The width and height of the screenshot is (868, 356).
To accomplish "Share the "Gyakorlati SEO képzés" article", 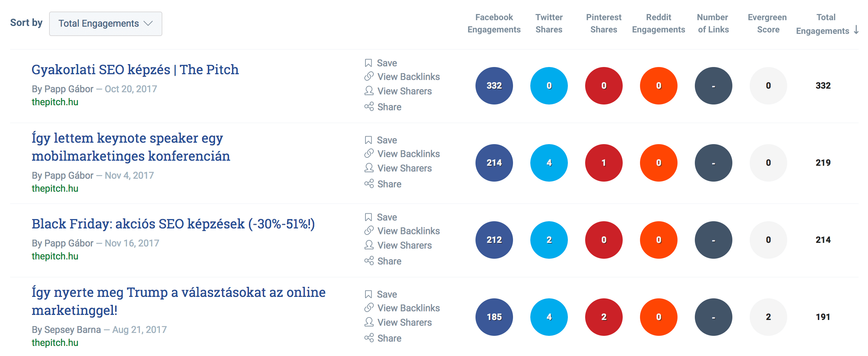I will pyautogui.click(x=389, y=107).
